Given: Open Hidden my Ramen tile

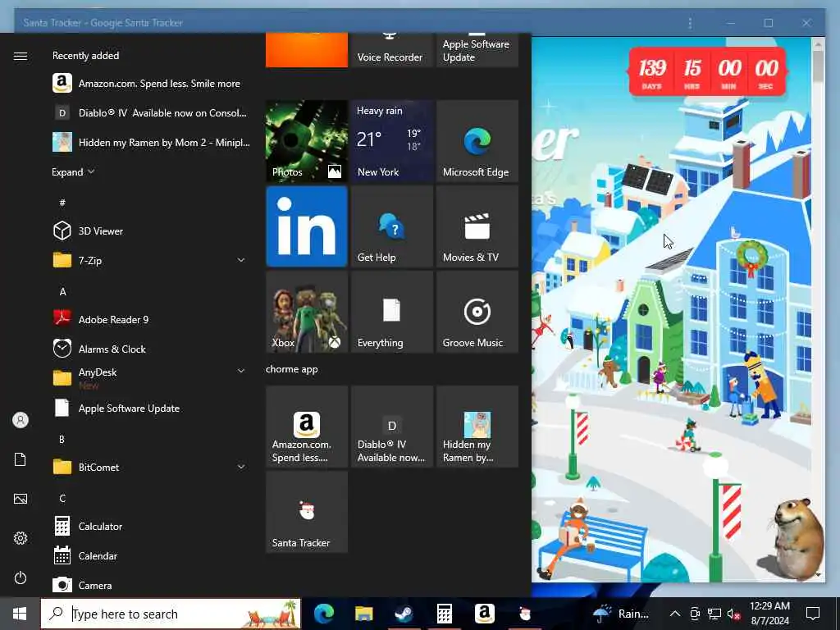Looking at the screenshot, I should (477, 427).
